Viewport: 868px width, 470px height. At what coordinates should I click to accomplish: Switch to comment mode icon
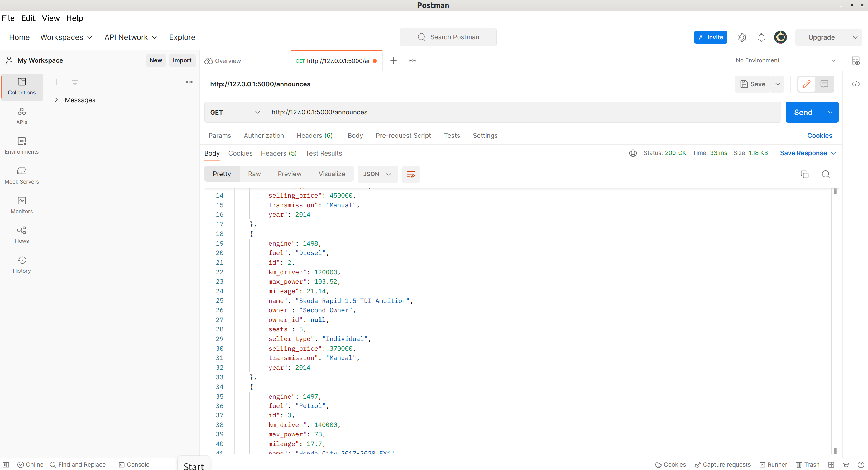point(824,84)
